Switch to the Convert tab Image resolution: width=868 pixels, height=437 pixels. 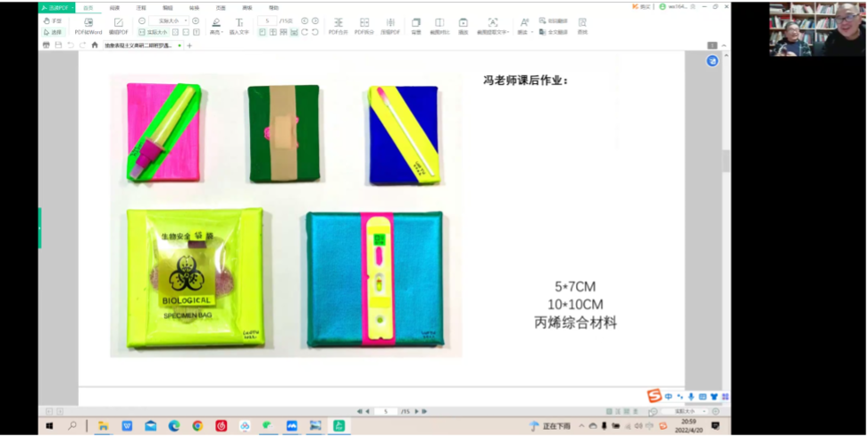click(x=194, y=8)
